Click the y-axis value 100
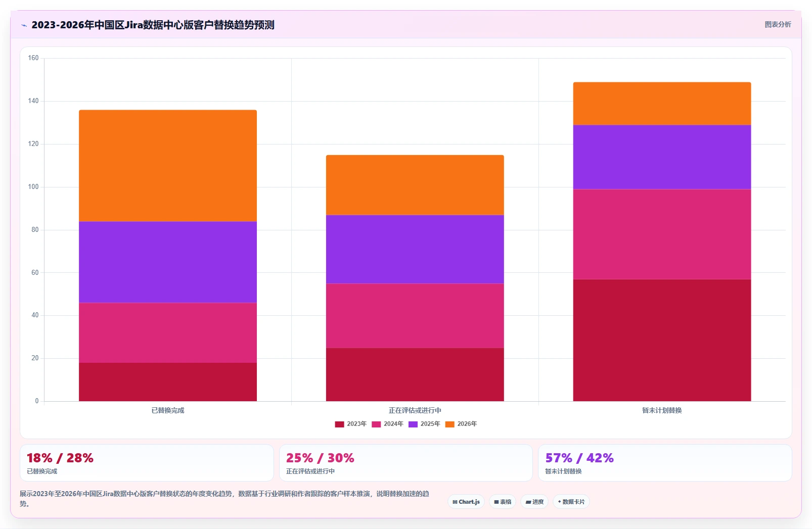 tap(33, 187)
